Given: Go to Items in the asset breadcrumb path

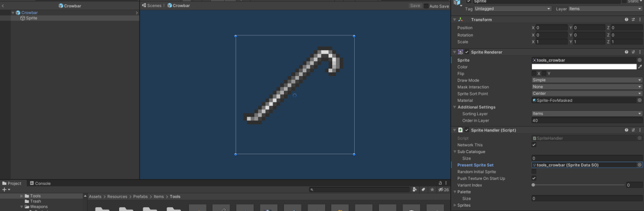Looking at the screenshot, I should click(x=158, y=197).
